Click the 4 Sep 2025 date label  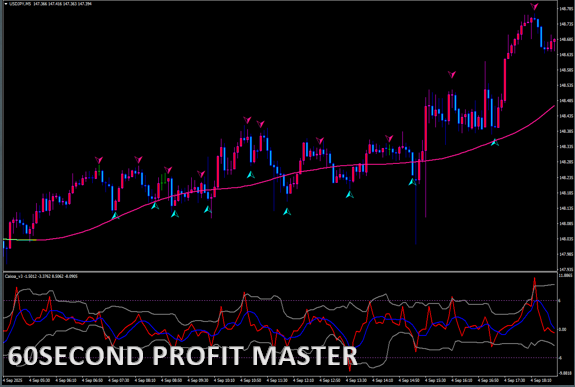coord(12,381)
